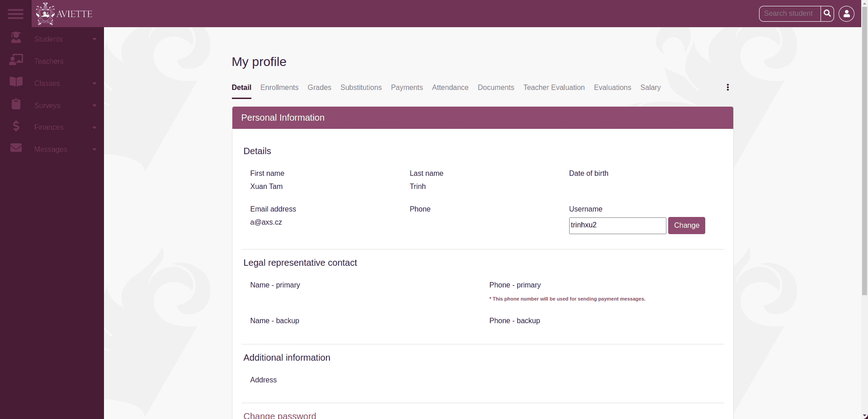Open the Salary tab

point(650,88)
